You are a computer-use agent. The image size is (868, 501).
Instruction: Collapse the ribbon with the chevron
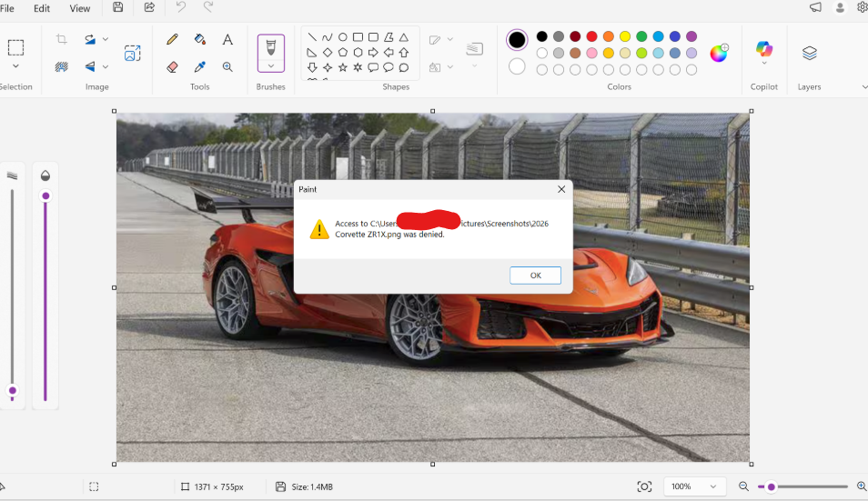pyautogui.click(x=864, y=86)
